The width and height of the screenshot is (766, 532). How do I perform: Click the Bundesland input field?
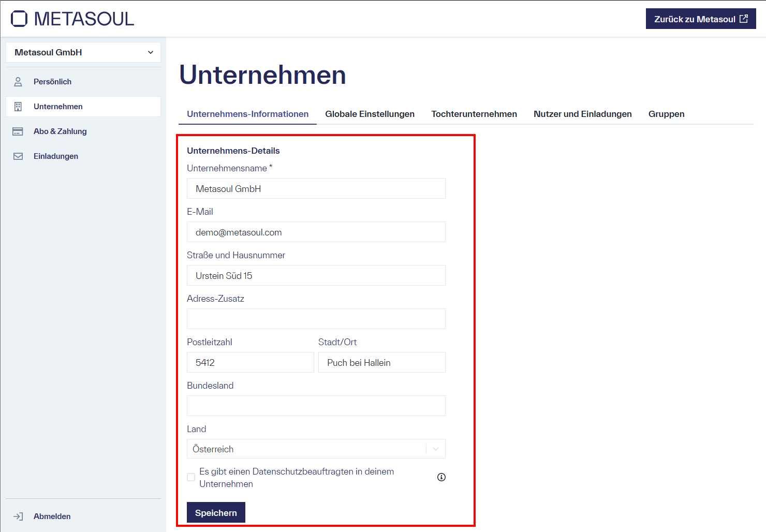click(316, 406)
